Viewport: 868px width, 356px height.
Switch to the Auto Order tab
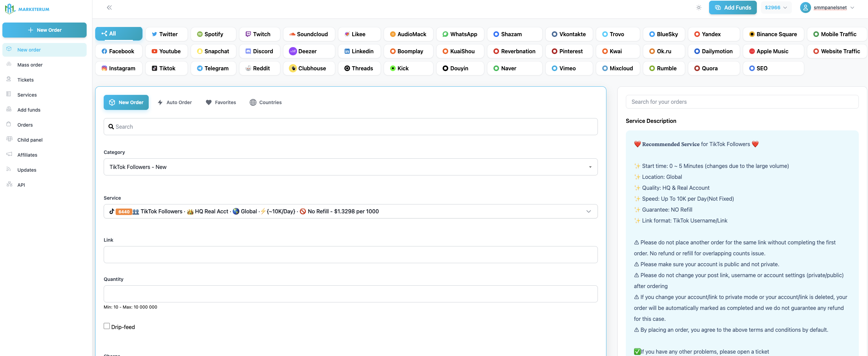[x=175, y=102]
